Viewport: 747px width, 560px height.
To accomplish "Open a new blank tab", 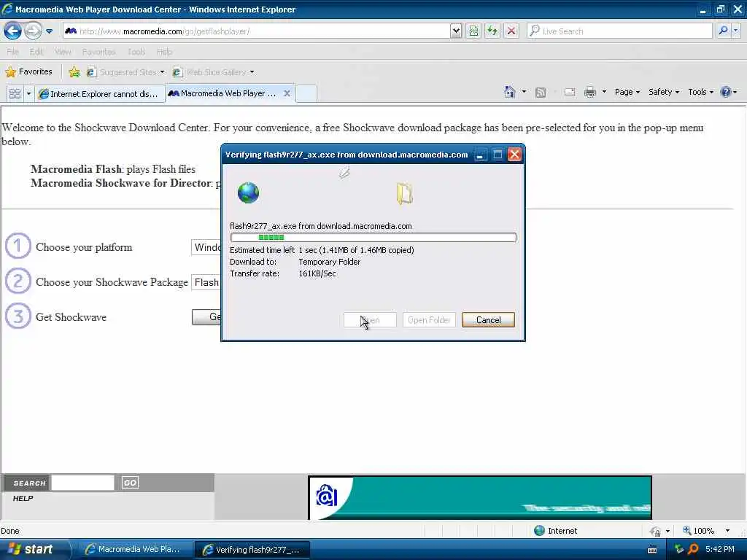I will (x=306, y=93).
